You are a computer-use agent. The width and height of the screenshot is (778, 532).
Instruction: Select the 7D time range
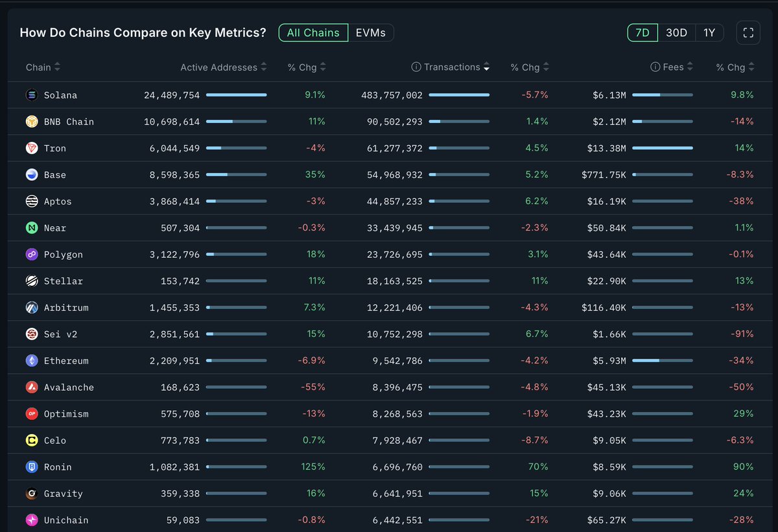tap(642, 32)
